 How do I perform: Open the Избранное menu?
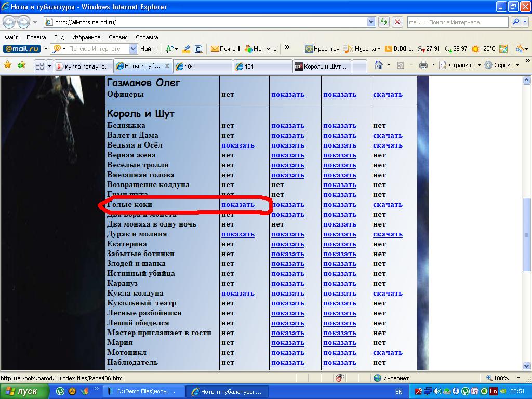86,37
